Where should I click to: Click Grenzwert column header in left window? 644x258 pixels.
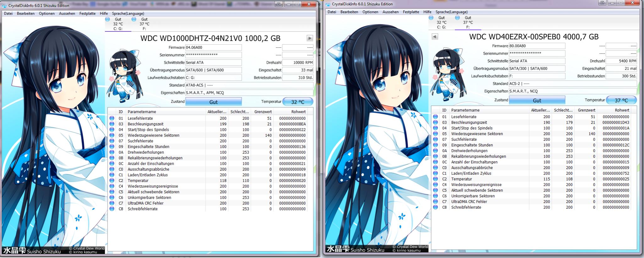pyautogui.click(x=263, y=112)
